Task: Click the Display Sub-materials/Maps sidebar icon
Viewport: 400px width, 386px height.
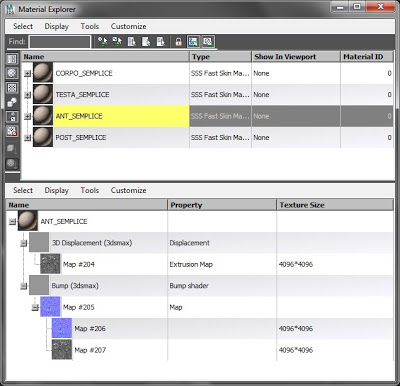Action: pos(12,117)
